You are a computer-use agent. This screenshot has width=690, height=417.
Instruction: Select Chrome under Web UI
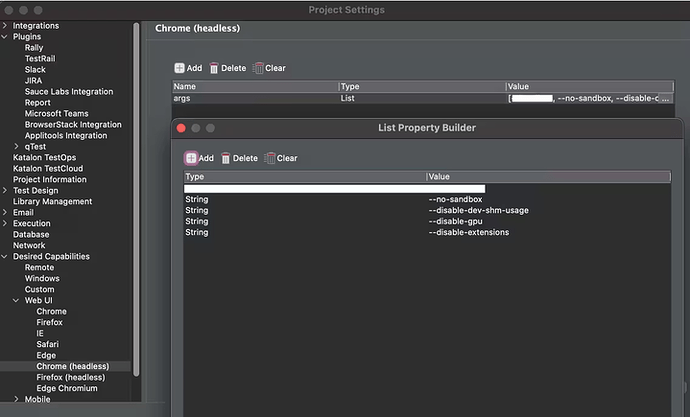click(x=51, y=311)
